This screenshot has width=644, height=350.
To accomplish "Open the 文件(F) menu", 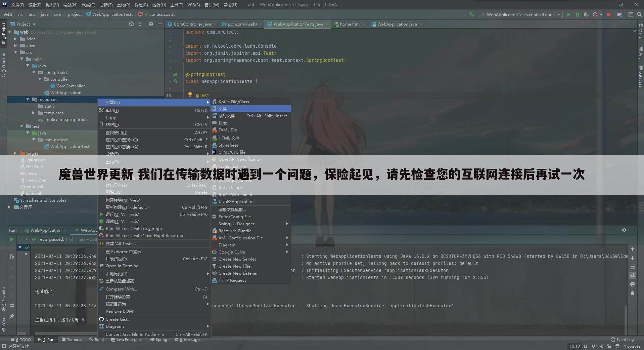I will (17, 5).
